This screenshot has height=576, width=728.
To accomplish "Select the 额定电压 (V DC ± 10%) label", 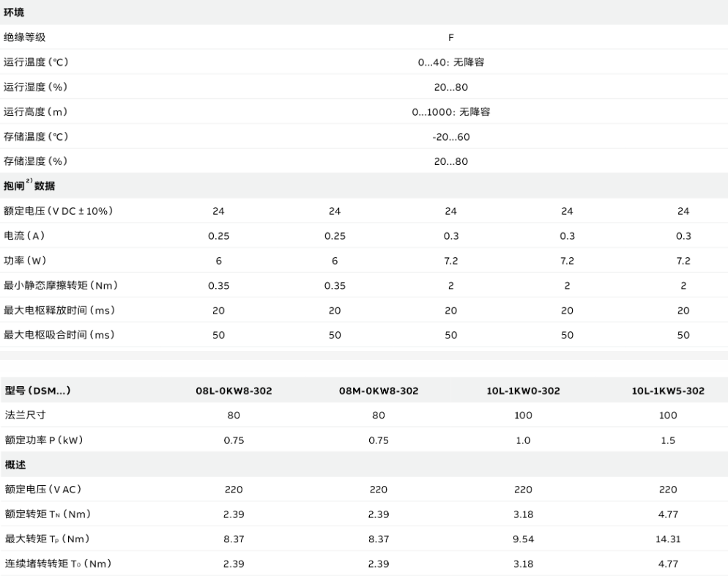I will point(59,211).
